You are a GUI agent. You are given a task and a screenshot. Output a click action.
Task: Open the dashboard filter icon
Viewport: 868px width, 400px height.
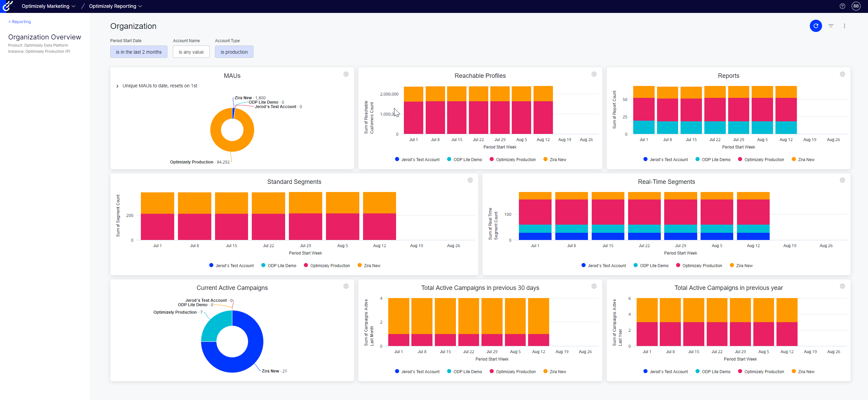click(x=831, y=26)
